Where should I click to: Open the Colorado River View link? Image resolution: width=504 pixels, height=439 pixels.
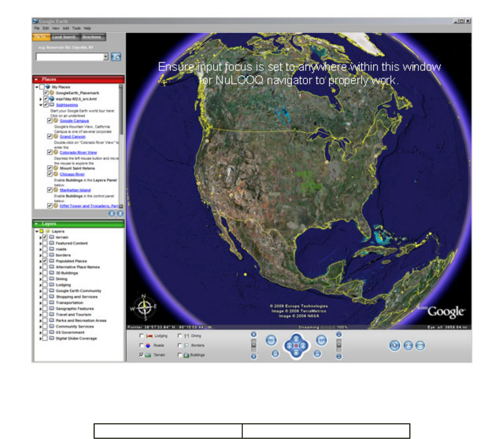[78, 152]
